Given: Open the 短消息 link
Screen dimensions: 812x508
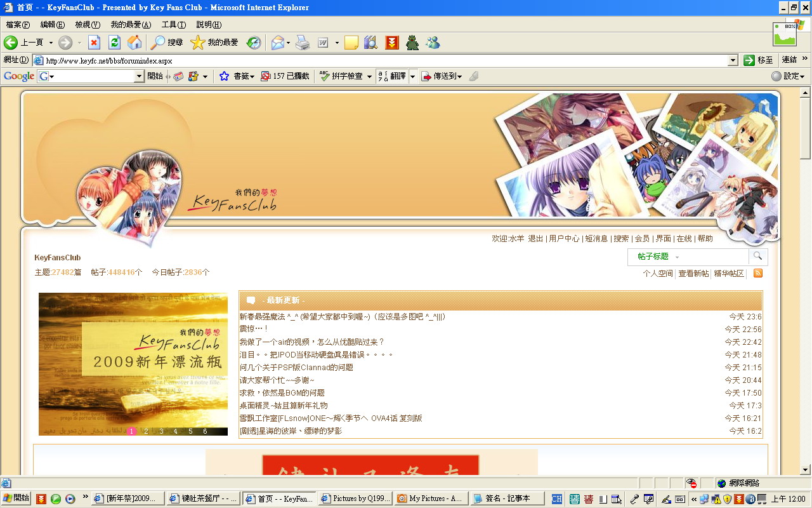Looking at the screenshot, I should pos(596,239).
